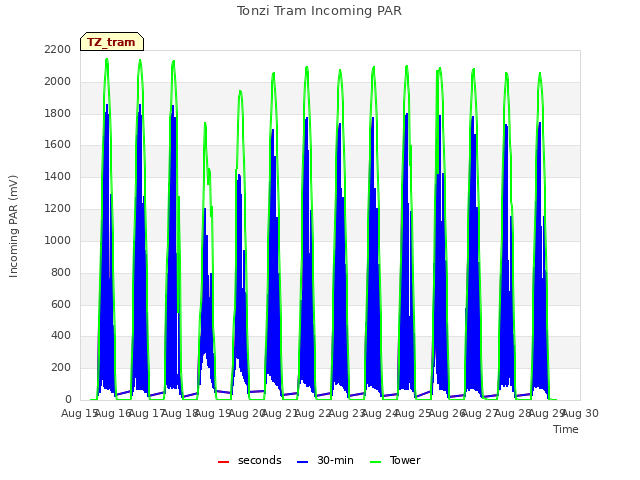This screenshot has height=480, width=640.
Task: Click the 2200 y-axis tick label
Action: coord(58,50)
